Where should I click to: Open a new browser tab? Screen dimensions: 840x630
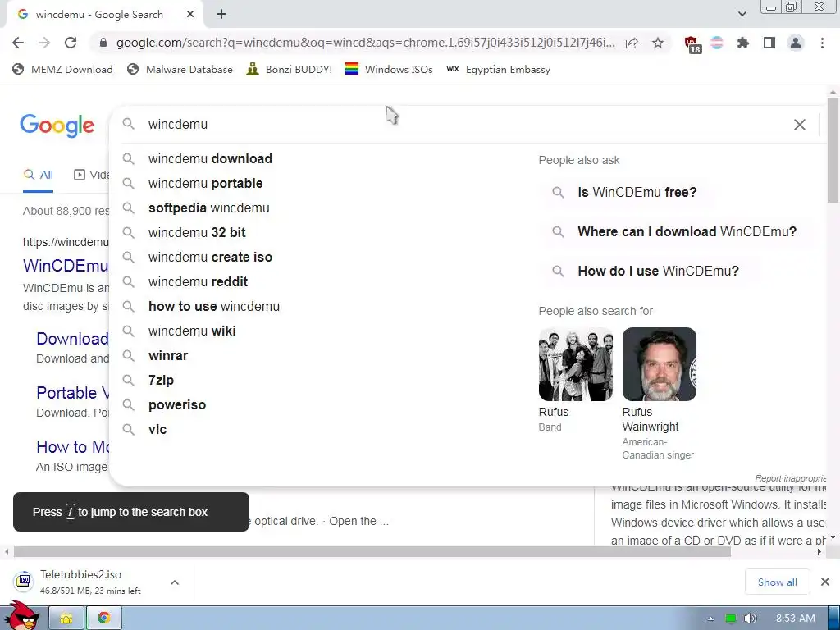221,15
